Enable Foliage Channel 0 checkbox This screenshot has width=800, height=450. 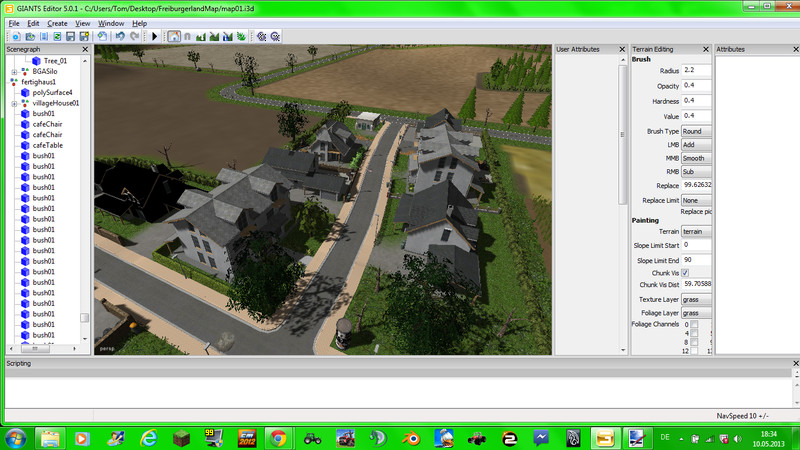click(694, 324)
